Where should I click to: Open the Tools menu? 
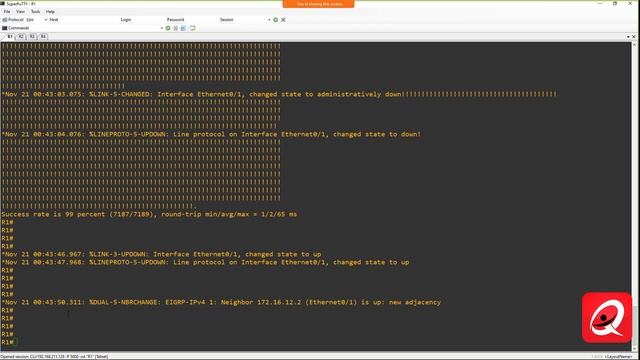[x=36, y=11]
